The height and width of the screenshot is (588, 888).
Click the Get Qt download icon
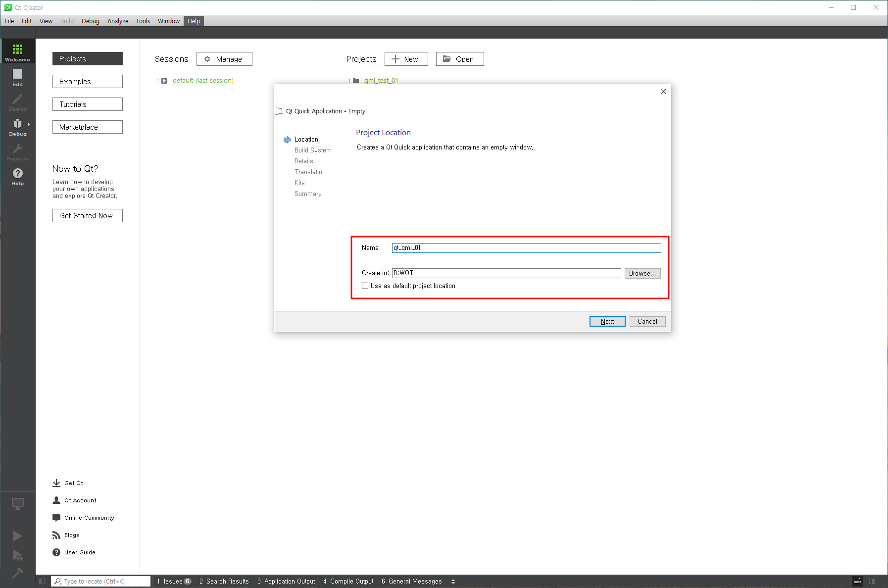(x=56, y=483)
